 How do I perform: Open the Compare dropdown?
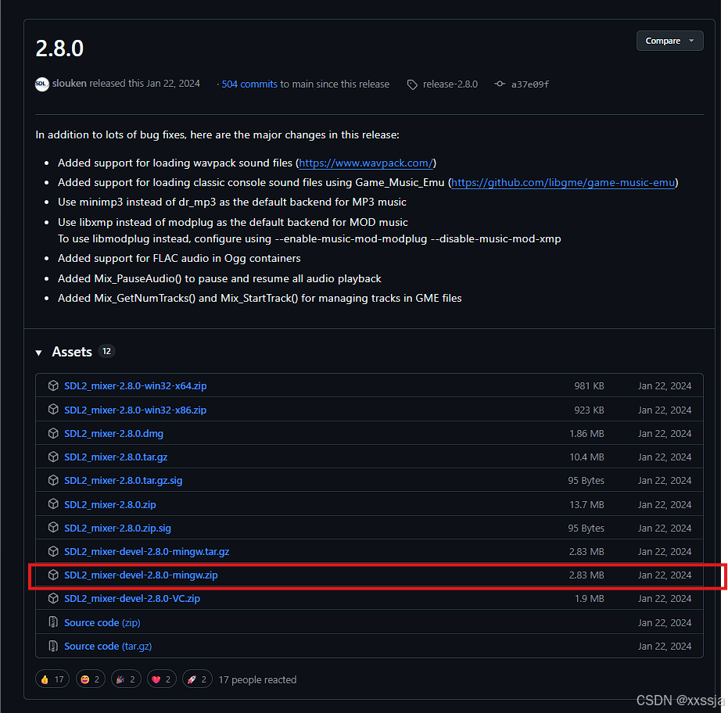coord(669,40)
